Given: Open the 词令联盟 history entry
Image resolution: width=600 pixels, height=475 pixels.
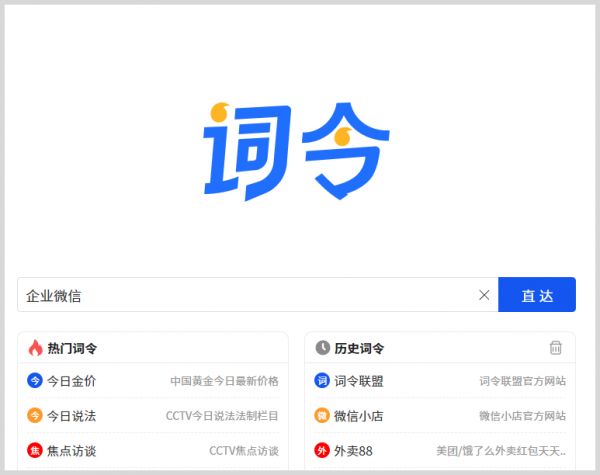Looking at the screenshot, I should [x=359, y=381].
